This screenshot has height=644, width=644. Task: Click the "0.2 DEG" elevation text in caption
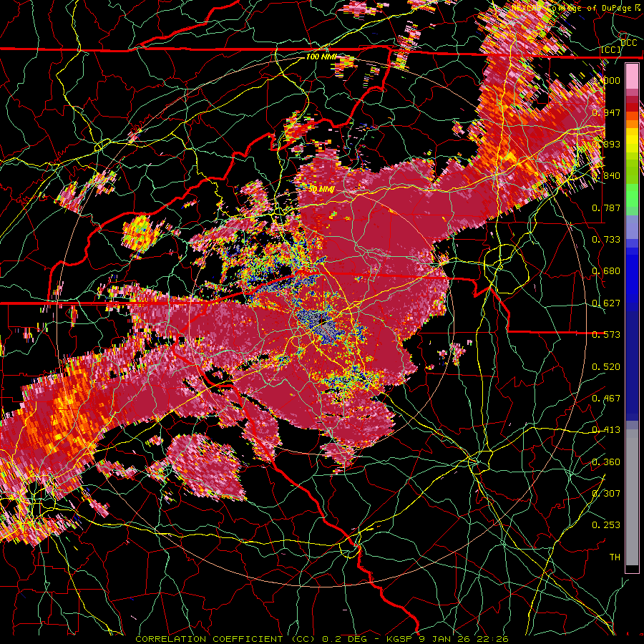pyautogui.click(x=343, y=639)
